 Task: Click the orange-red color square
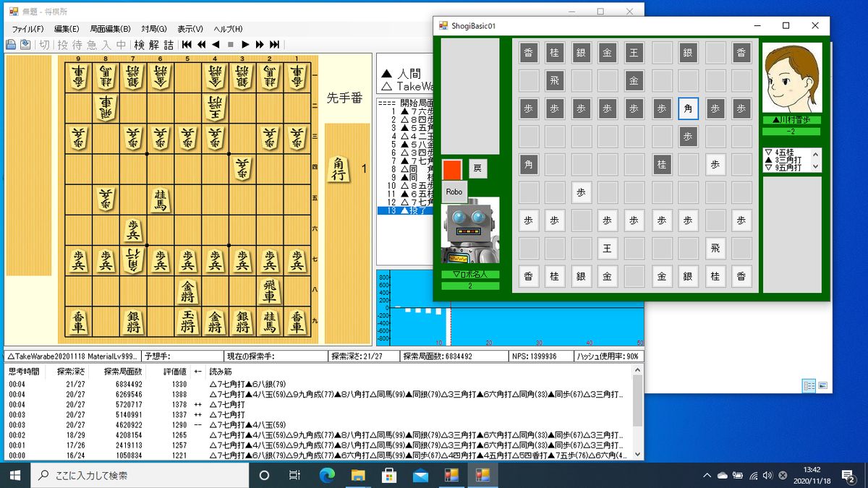tap(452, 169)
